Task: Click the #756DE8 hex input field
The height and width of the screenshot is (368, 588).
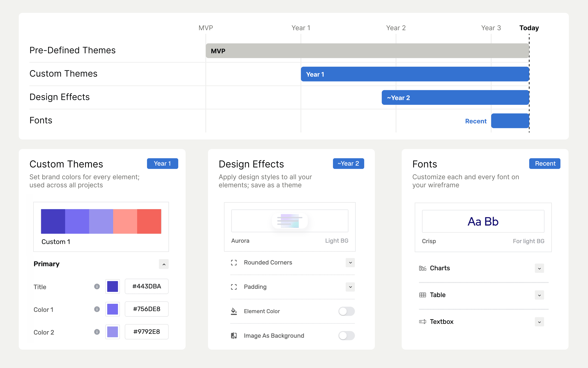Action: (x=146, y=309)
